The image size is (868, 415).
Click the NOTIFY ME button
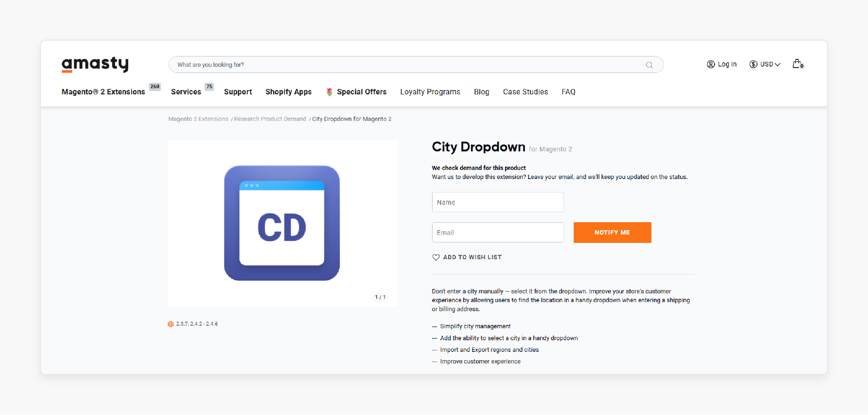[x=612, y=232]
